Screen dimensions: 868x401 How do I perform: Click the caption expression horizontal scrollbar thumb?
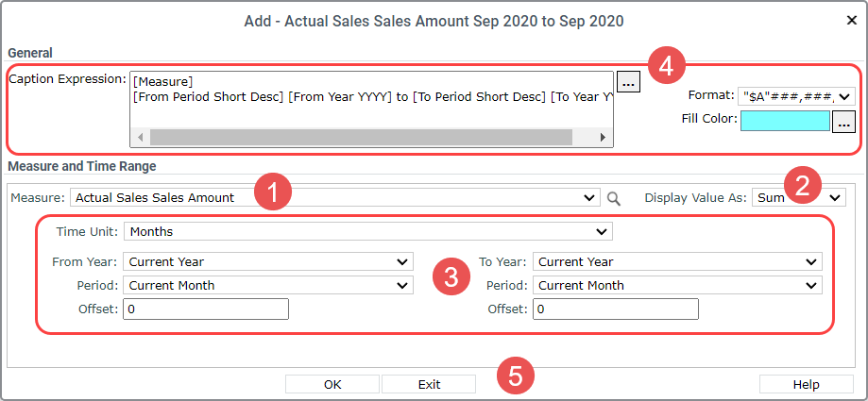click(x=361, y=137)
